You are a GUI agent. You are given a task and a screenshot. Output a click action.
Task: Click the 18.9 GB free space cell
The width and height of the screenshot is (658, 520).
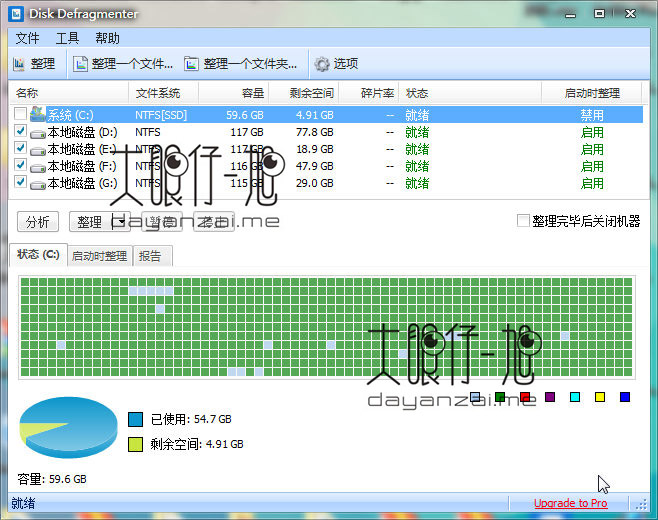[x=314, y=149]
